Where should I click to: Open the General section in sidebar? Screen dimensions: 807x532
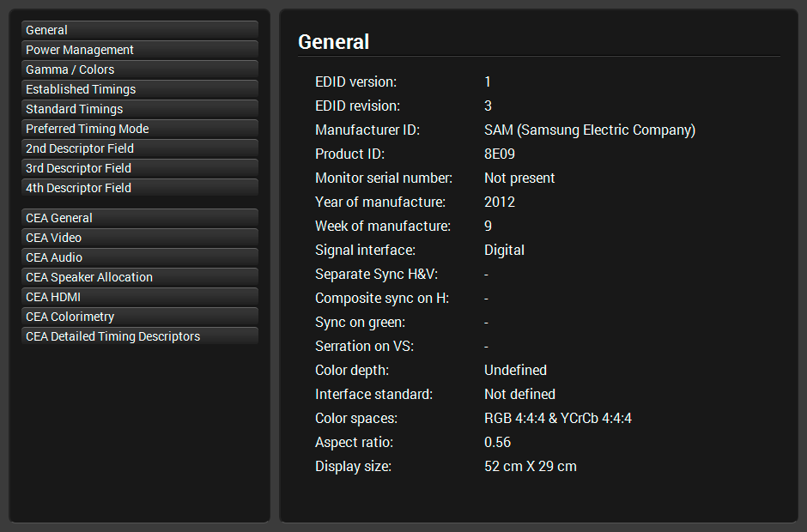click(x=139, y=30)
